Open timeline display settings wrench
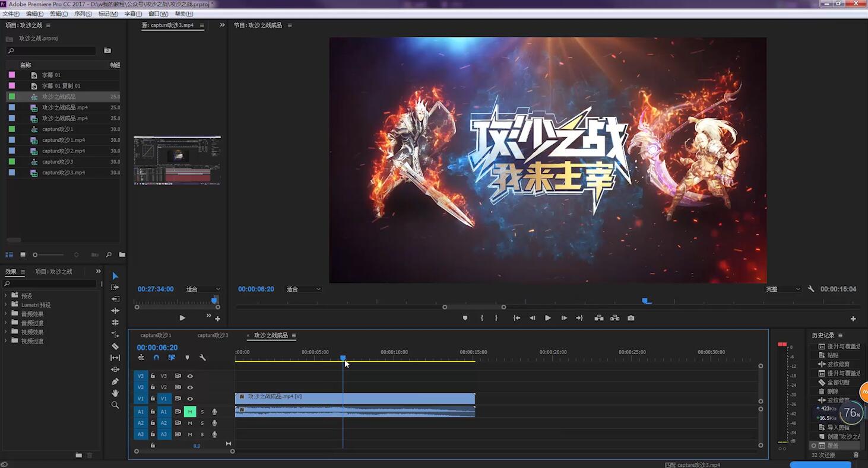Screen dimensions: 868x468 (202, 358)
